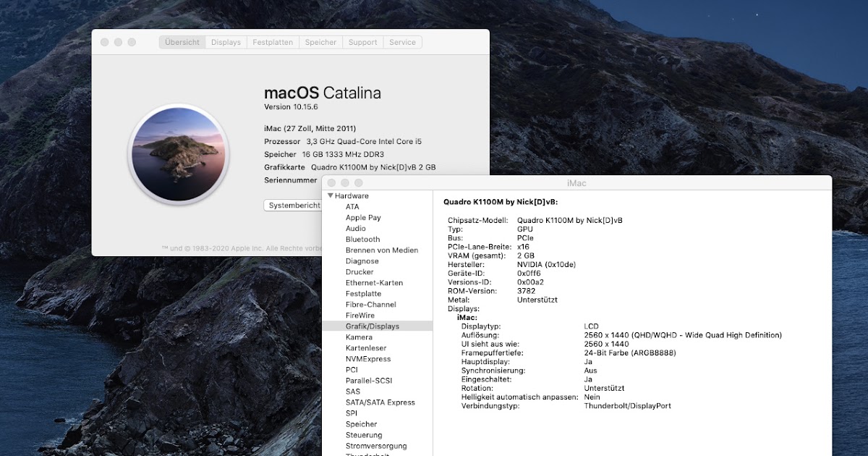Select Thunderbolt in the sidebar
The image size is (868, 456).
tap(365, 455)
